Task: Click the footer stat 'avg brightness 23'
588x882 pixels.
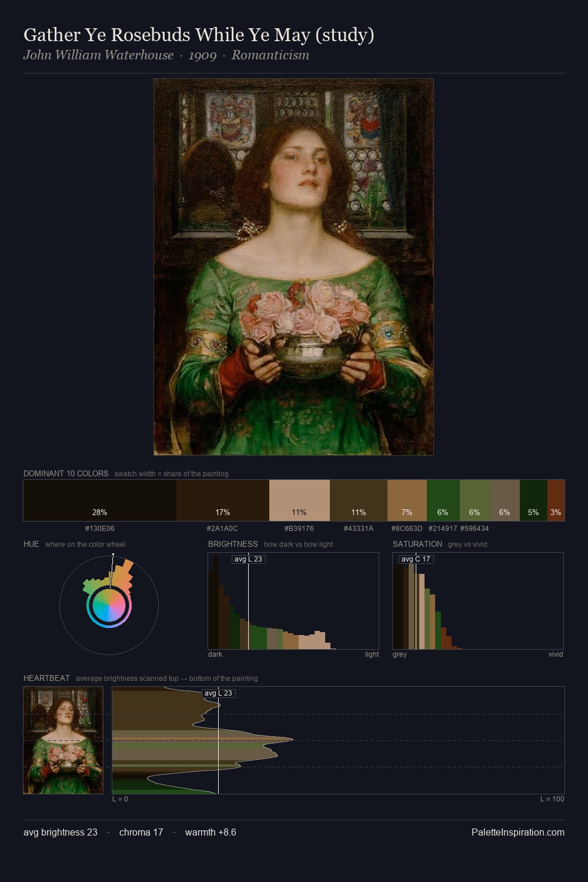Action: [x=61, y=832]
